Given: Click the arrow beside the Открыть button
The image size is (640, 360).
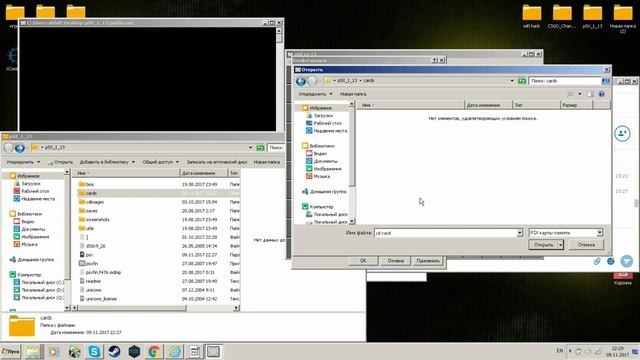Looking at the screenshot, I should click(561, 245).
